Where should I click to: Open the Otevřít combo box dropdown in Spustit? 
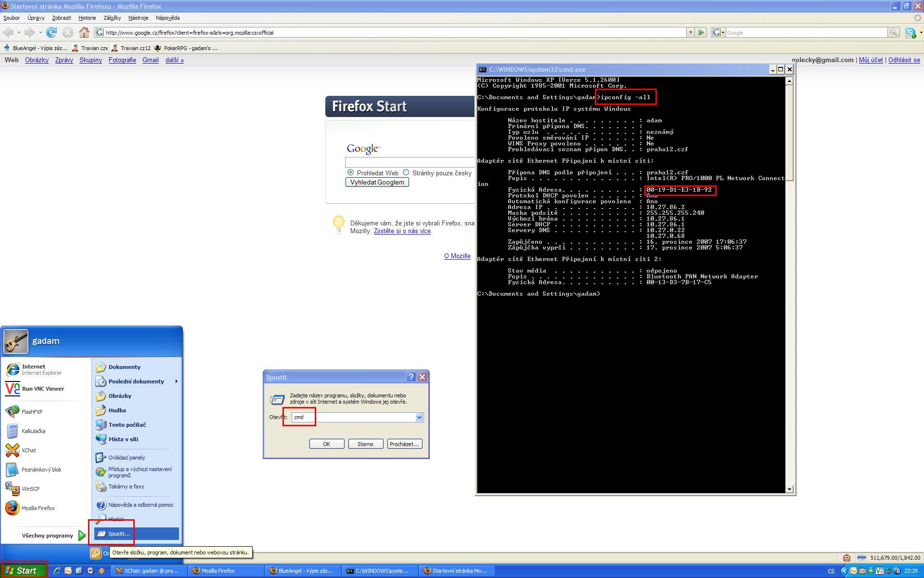tap(419, 418)
